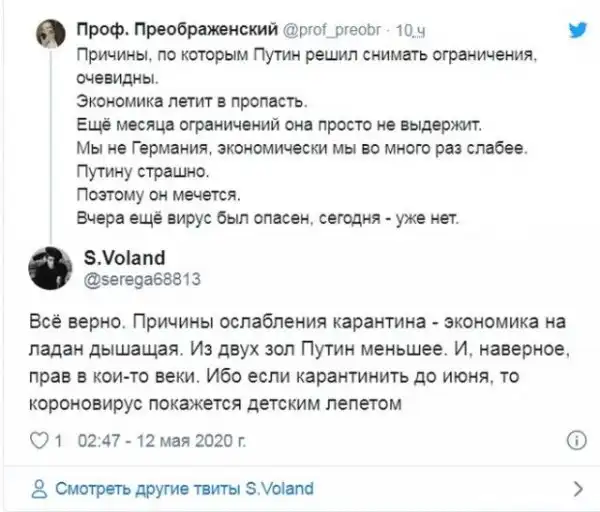The height and width of the screenshot is (512, 600).
Task: Click the Twitter bird logo
Action: 575,30
